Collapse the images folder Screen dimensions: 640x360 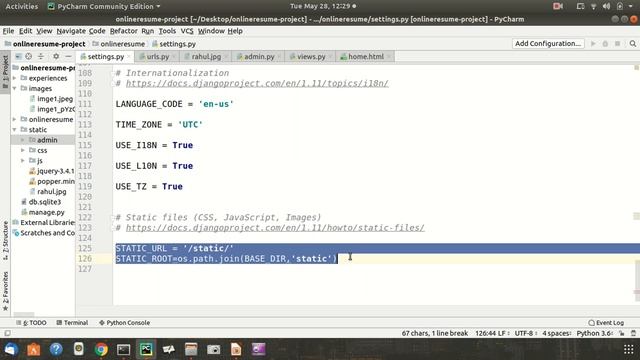point(15,88)
